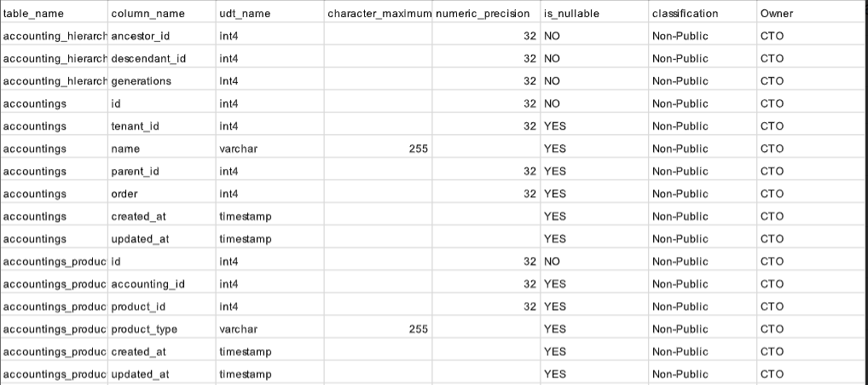
Task: Select the ancestor_id cell
Action: 162,36
